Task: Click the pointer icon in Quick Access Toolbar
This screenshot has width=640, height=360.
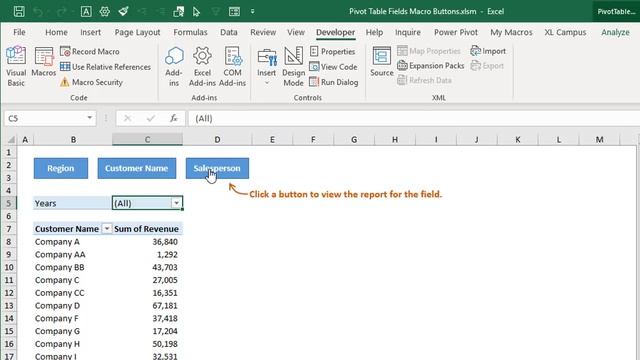Action: [196, 11]
